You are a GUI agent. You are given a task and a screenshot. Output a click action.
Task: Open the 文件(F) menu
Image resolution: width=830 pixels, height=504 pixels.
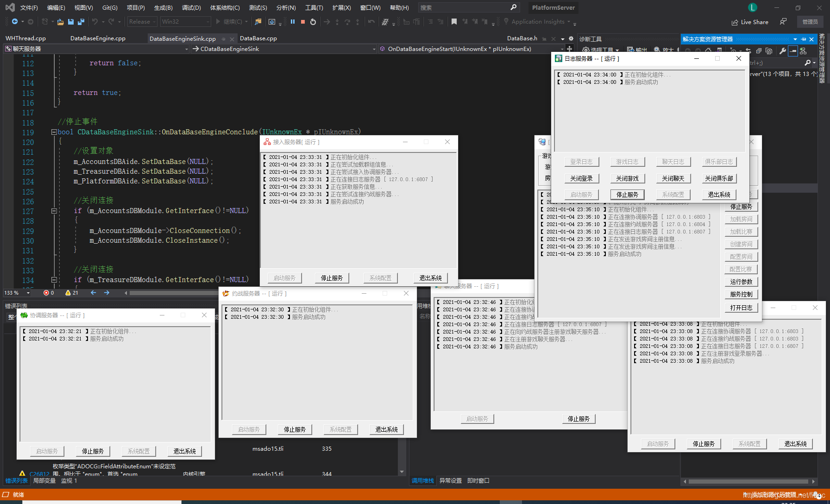tap(29, 8)
